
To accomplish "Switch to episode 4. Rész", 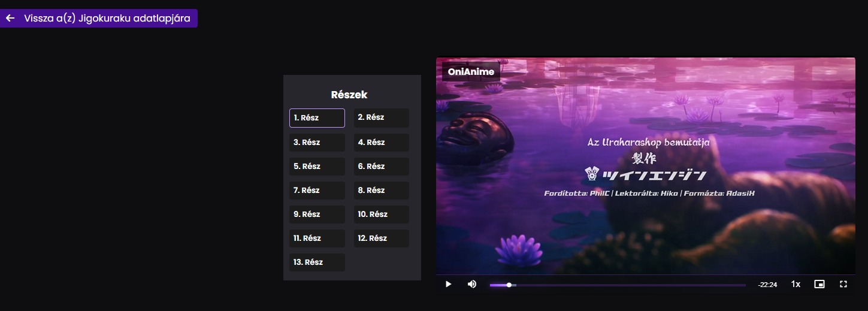I will (382, 143).
